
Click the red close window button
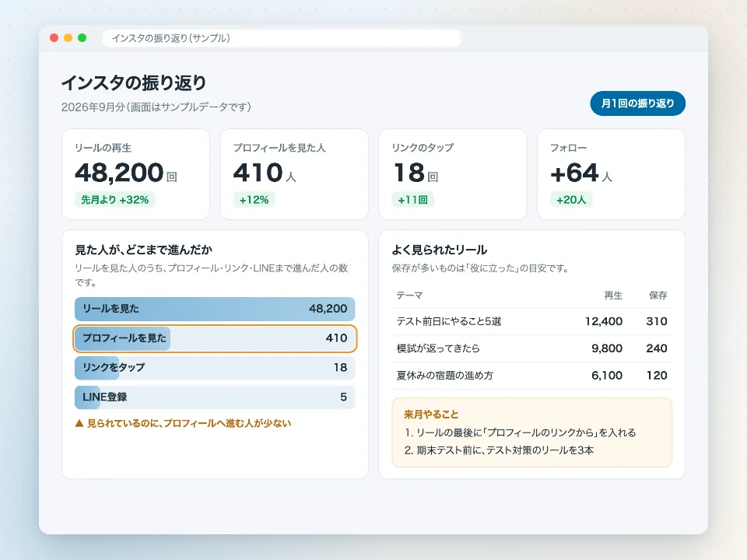[54, 37]
